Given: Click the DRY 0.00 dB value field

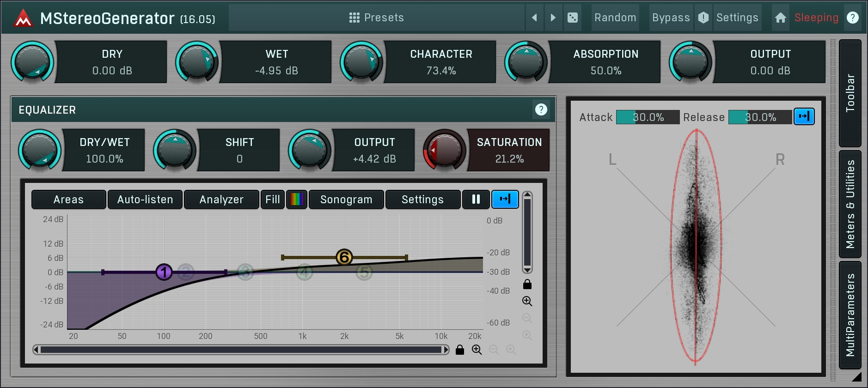Looking at the screenshot, I should [112, 62].
